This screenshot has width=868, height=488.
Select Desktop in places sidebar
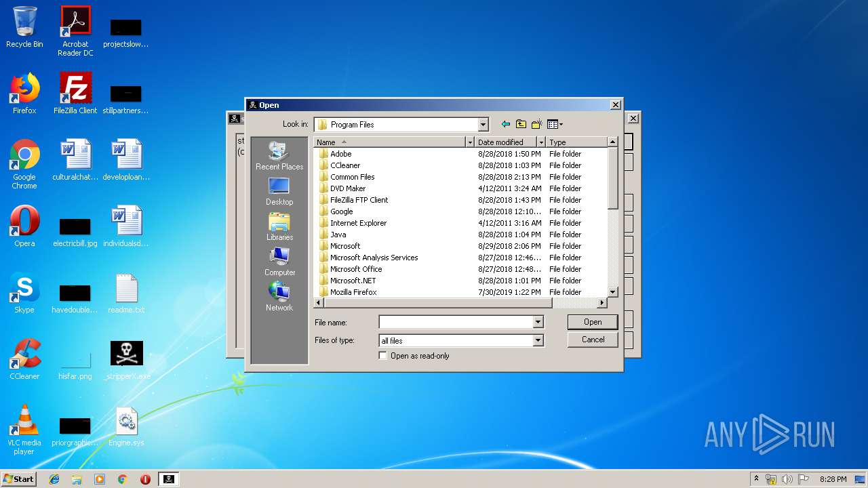point(279,191)
